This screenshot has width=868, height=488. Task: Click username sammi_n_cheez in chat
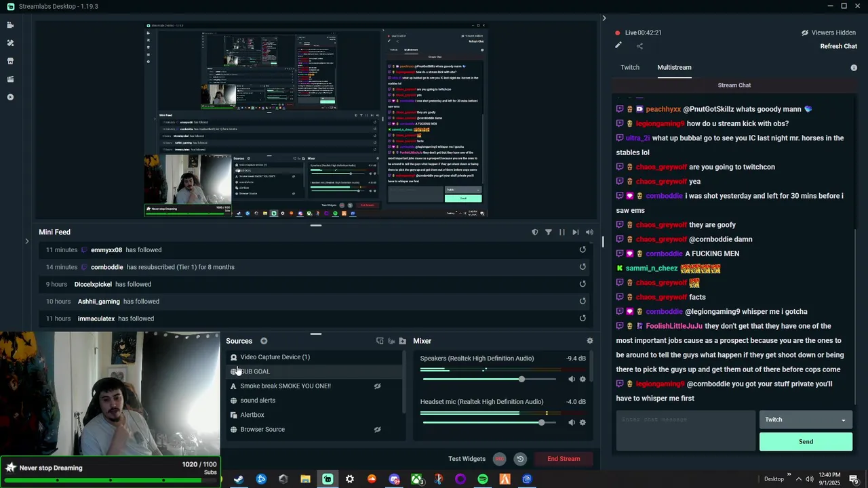(x=652, y=268)
